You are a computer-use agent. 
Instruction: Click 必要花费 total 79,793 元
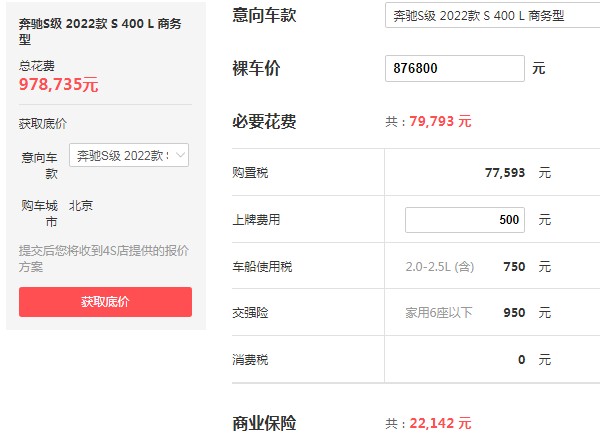440,121
